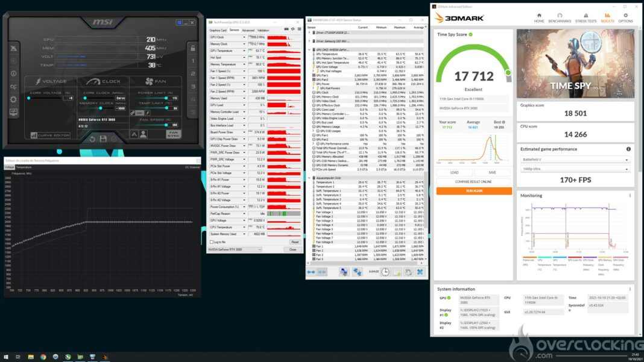The image size is (644, 362).
Task: Collapse GPU [#0] NVIDIA GeForce section in HWiNFO
Action: coord(309,49)
